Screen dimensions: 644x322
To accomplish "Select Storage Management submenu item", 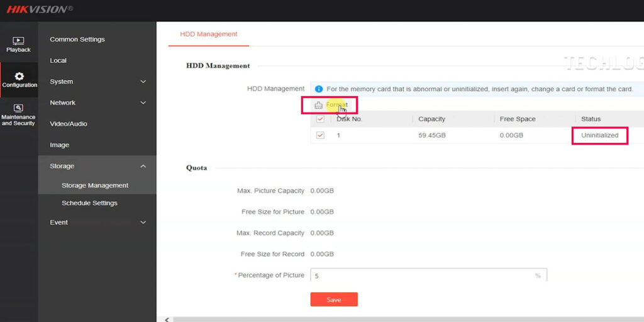I will click(95, 186).
